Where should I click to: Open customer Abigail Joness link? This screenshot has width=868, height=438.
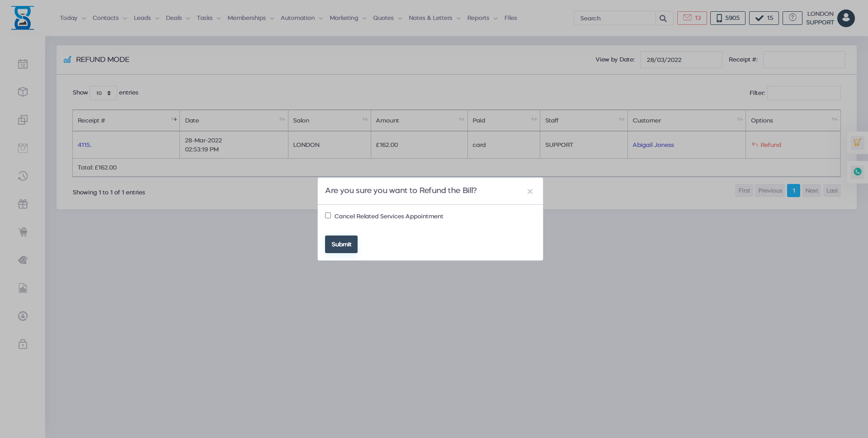point(653,145)
